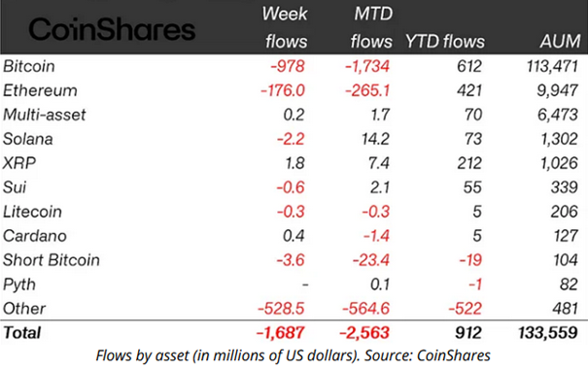Screen dimensions: 588x369
Task: Select total AUM value 133,559
Action: click(548, 333)
